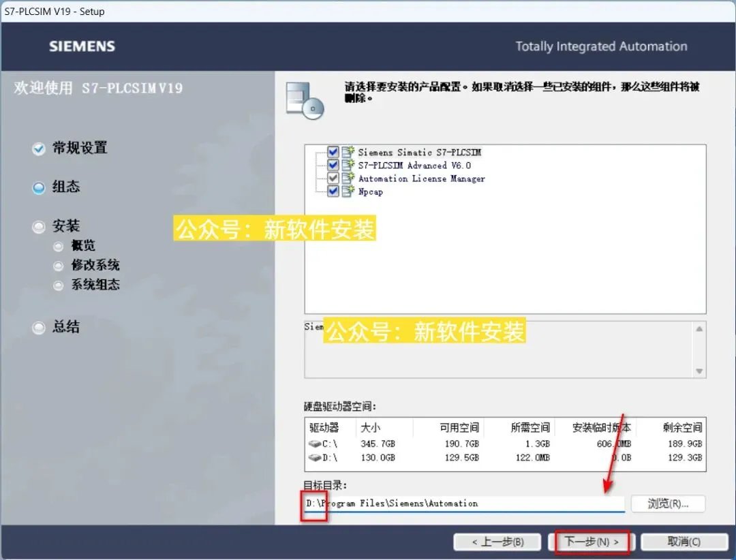Click the S7-PLCSIM Advanced V6.0 package icon
The image size is (736, 560).
[348, 165]
